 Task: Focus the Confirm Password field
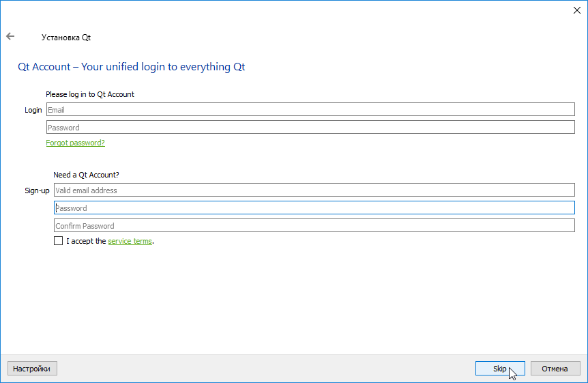tap(314, 226)
